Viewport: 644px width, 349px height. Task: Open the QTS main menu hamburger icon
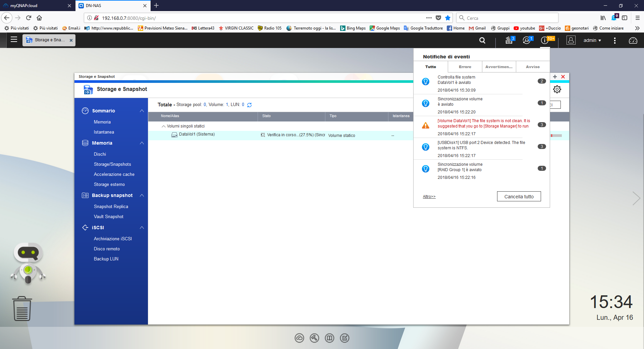point(14,40)
